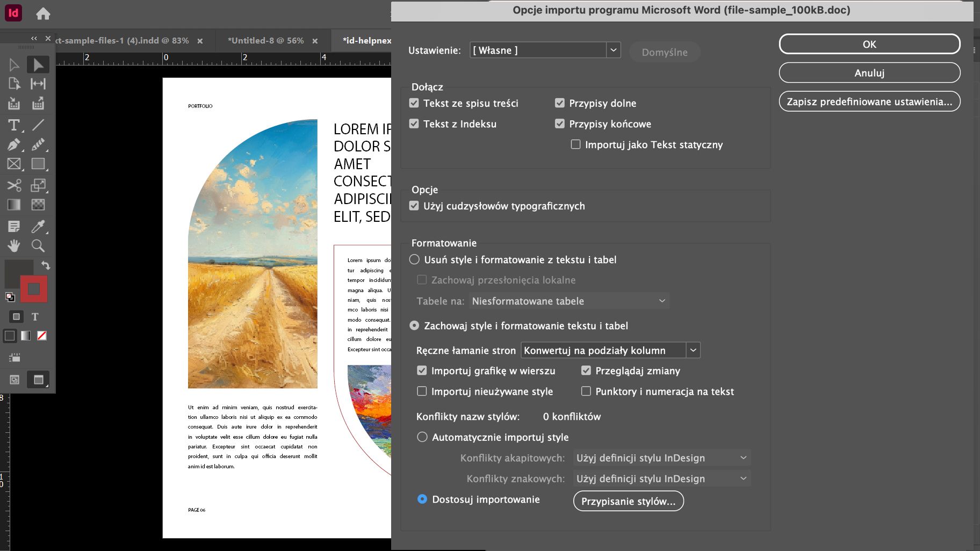Pick the Content Collector tool
This screenshot has height=551, width=980.
[14, 104]
